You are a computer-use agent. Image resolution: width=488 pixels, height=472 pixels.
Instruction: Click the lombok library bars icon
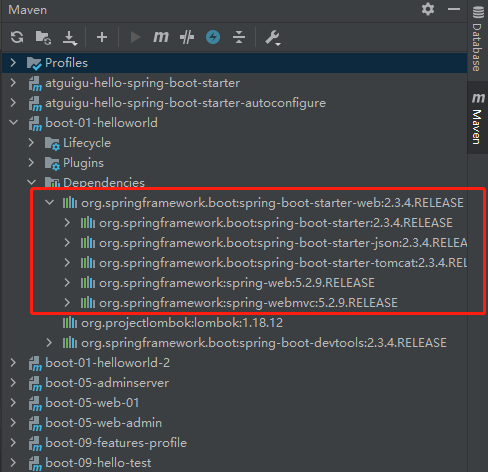pyautogui.click(x=70, y=323)
